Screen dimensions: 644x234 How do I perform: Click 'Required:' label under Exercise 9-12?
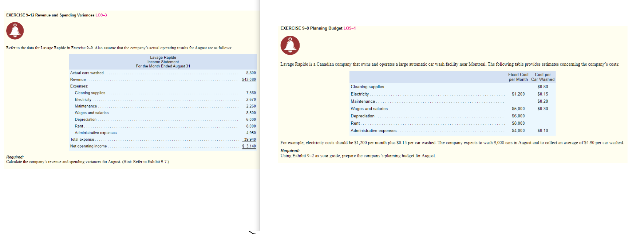[15, 157]
